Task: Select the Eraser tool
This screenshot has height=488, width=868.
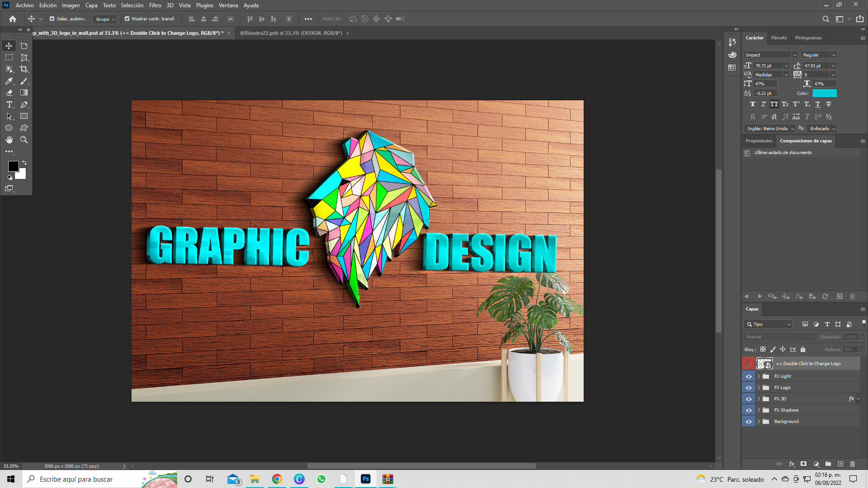Action: [9, 93]
